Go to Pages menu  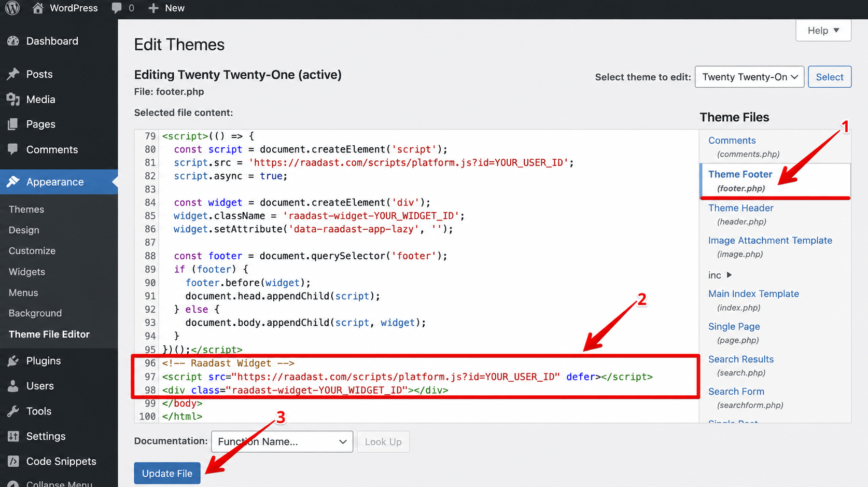(40, 124)
